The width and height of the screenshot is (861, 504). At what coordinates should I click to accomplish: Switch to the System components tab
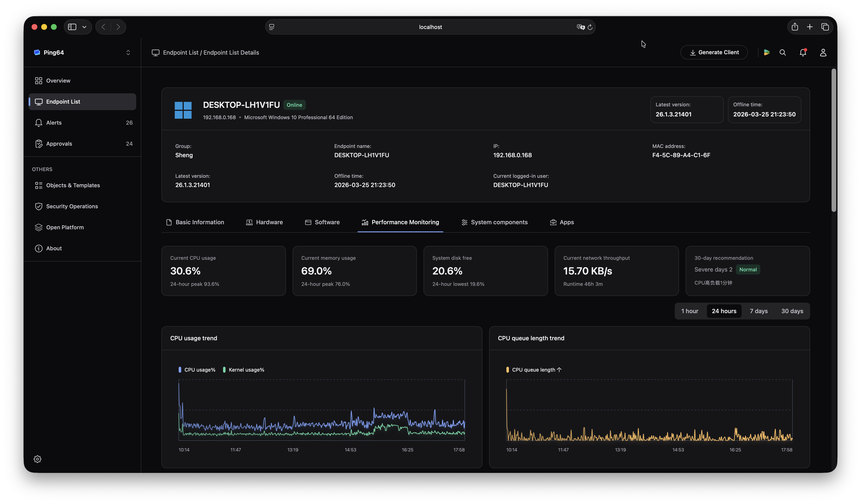[494, 222]
